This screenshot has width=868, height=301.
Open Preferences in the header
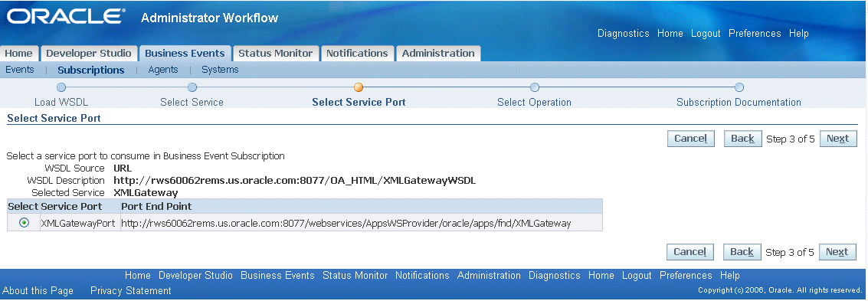[x=755, y=34]
